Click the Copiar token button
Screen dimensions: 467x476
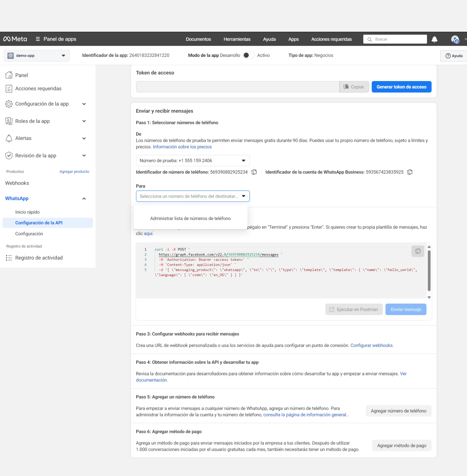click(354, 87)
